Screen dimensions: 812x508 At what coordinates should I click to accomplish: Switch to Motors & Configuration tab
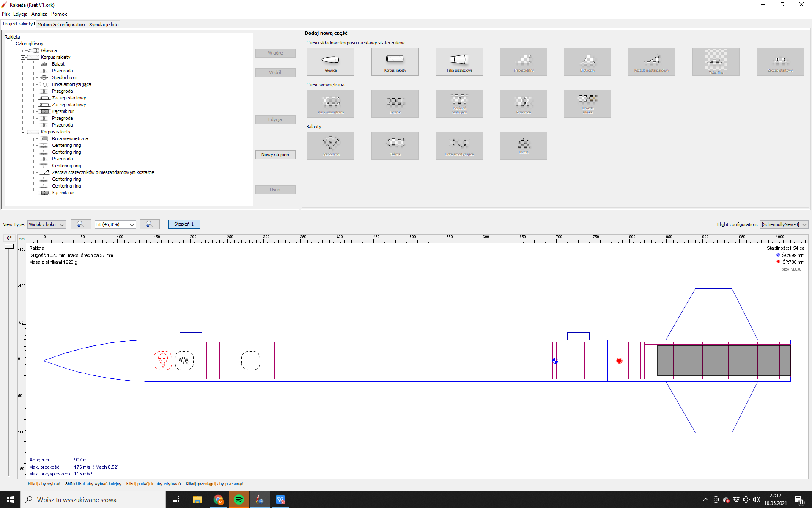[61, 25]
